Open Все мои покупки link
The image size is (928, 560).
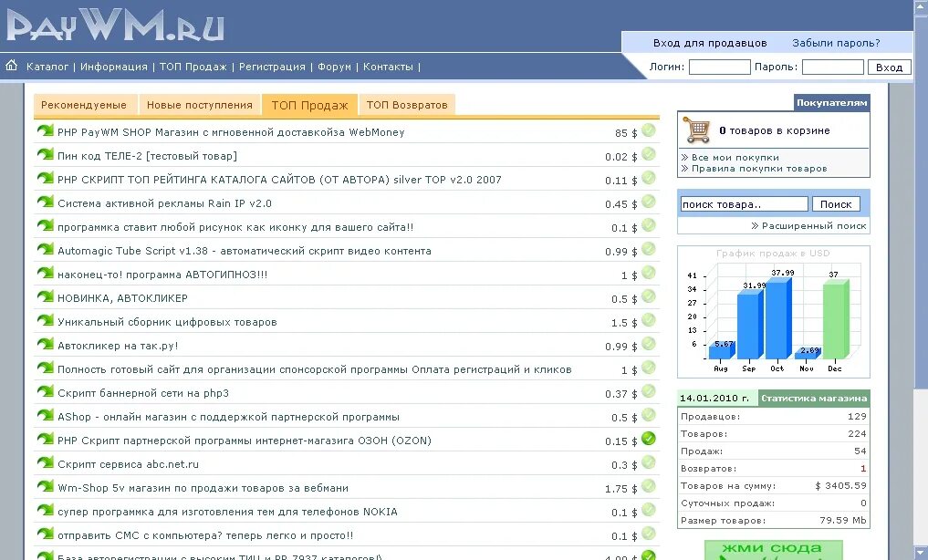click(735, 157)
